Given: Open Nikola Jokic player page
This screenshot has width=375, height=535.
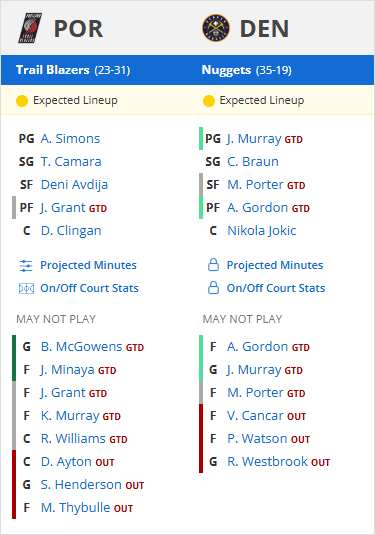Looking at the screenshot, I should (262, 231).
